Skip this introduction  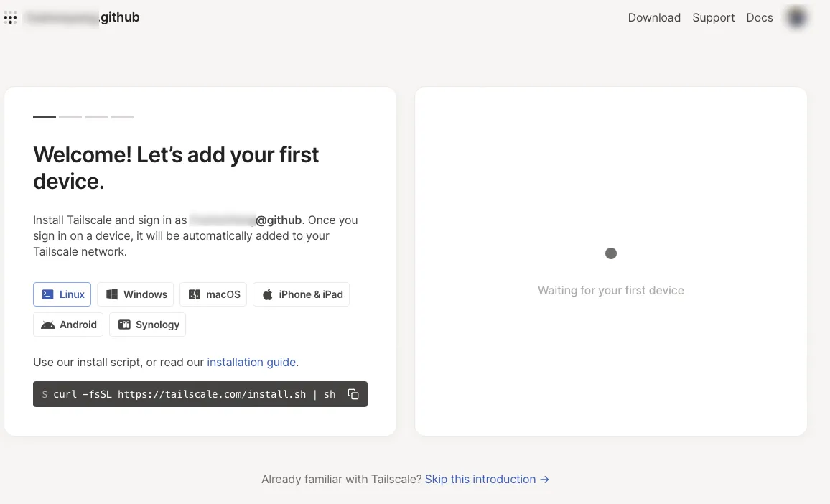[x=487, y=479]
